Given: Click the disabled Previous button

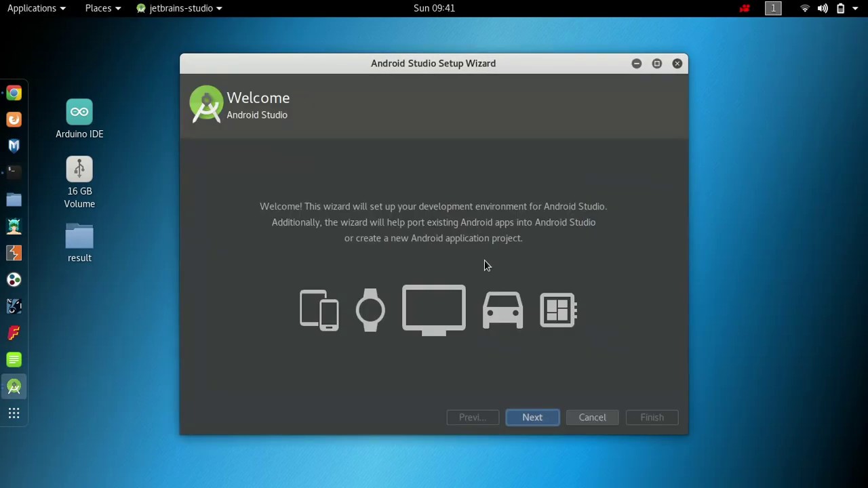Looking at the screenshot, I should point(473,418).
